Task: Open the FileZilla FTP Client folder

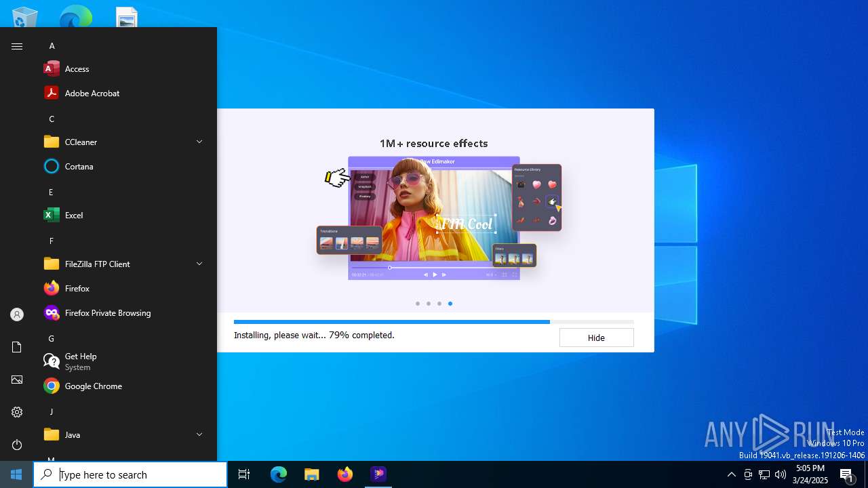Action: 122,264
